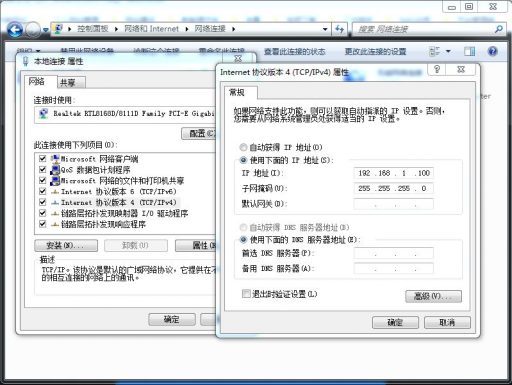Toggle 链路层拓扑发现映射器 I/O 驱动程序 checkbox
This screenshot has width=512, height=385.
42,213
